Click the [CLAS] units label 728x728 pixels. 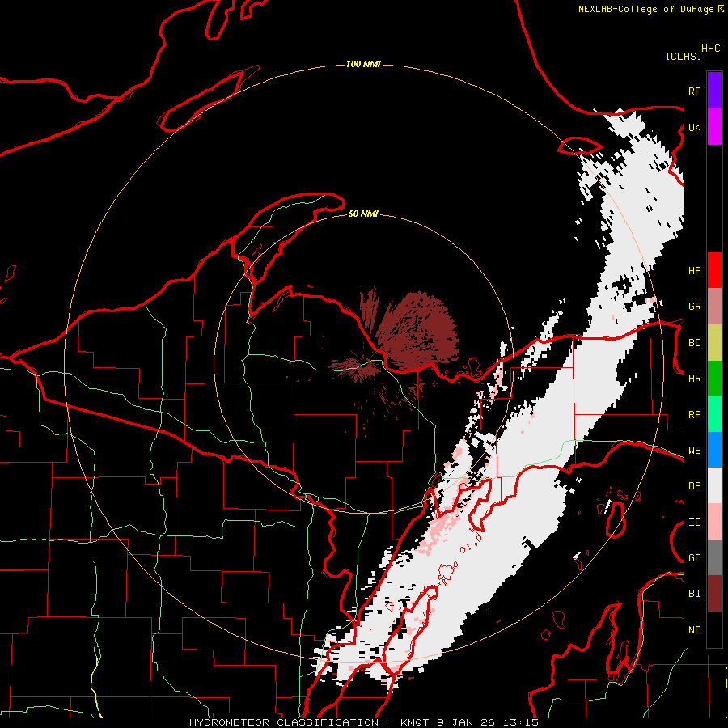684,56
